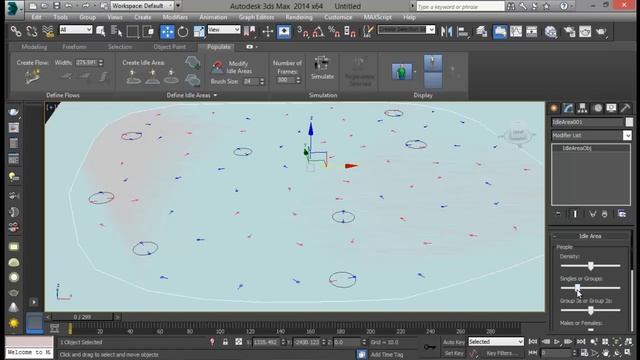Click Go to End playback button
The image size is (640, 360).
pos(581,342)
